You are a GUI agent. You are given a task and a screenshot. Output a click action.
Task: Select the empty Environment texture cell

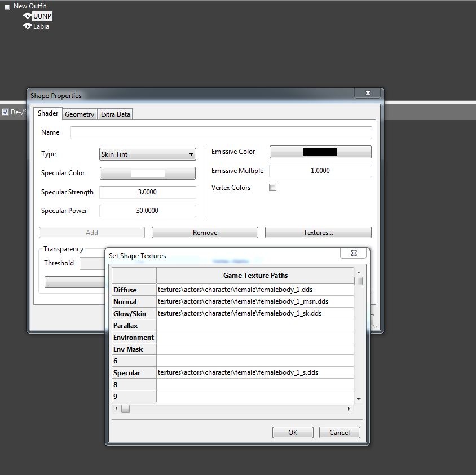255,337
